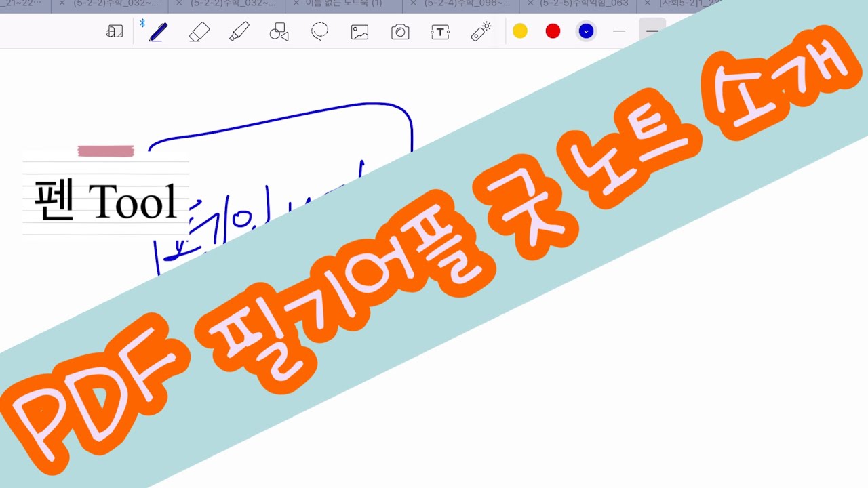Pick the red pen color
This screenshot has height=488, width=868.
[x=553, y=31]
